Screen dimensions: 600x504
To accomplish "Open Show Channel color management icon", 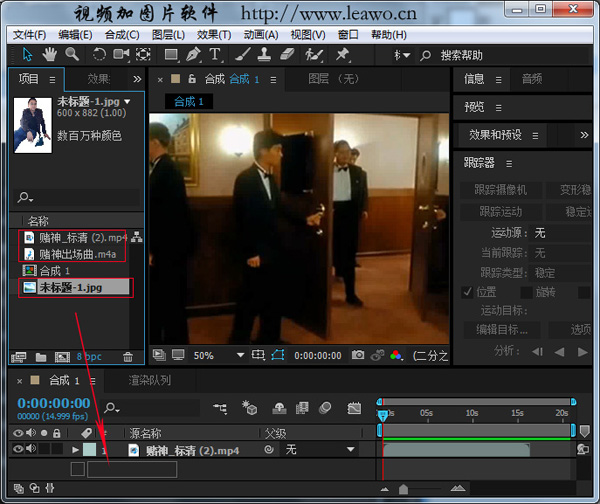I will 396,355.
